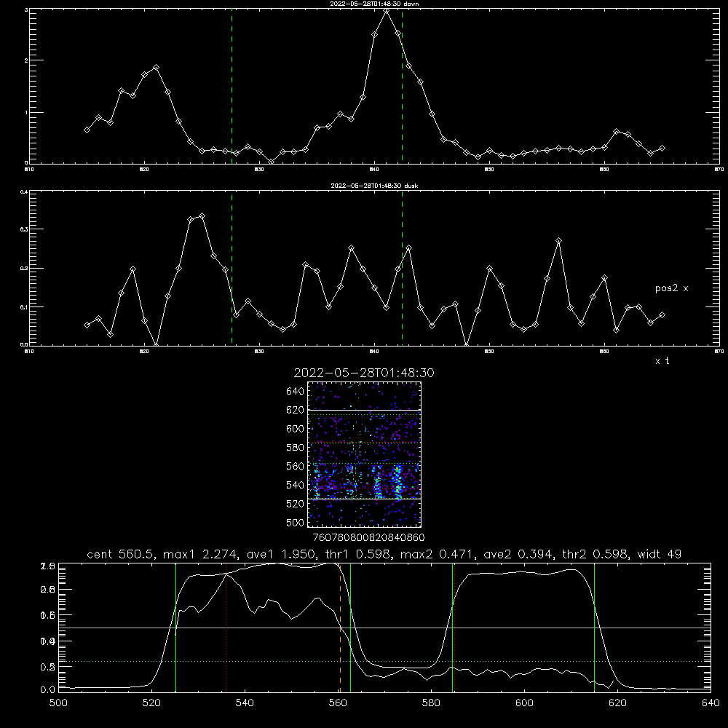Click the '2022-05-28T01:48:30 dawn' plot title

[373, 4]
